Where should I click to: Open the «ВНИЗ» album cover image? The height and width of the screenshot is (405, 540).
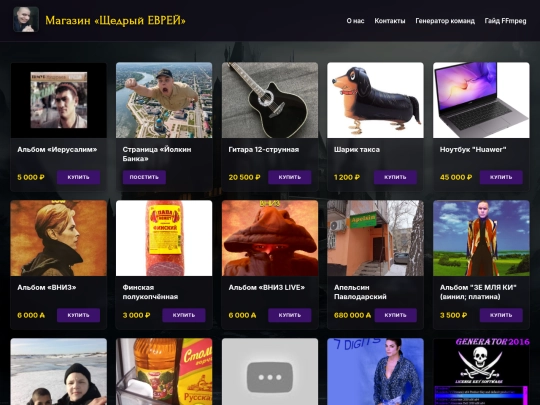(x=59, y=238)
